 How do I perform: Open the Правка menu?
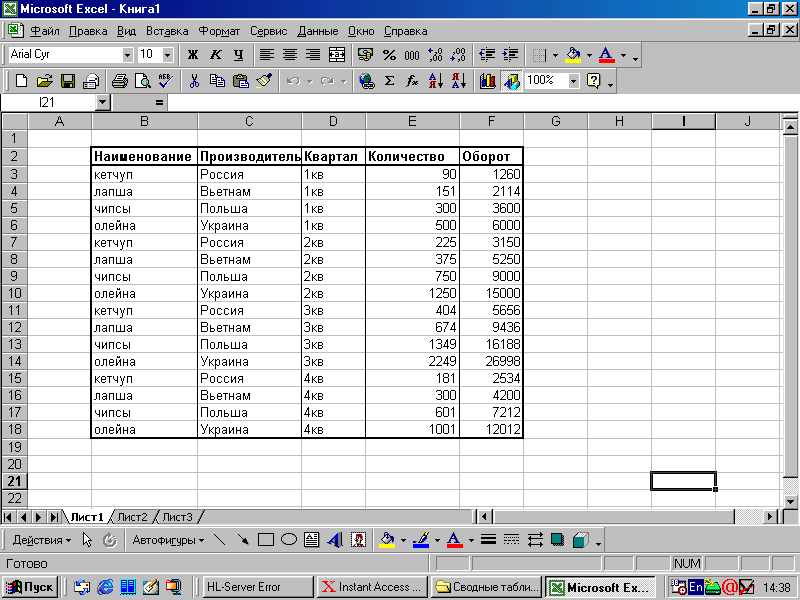(88, 31)
